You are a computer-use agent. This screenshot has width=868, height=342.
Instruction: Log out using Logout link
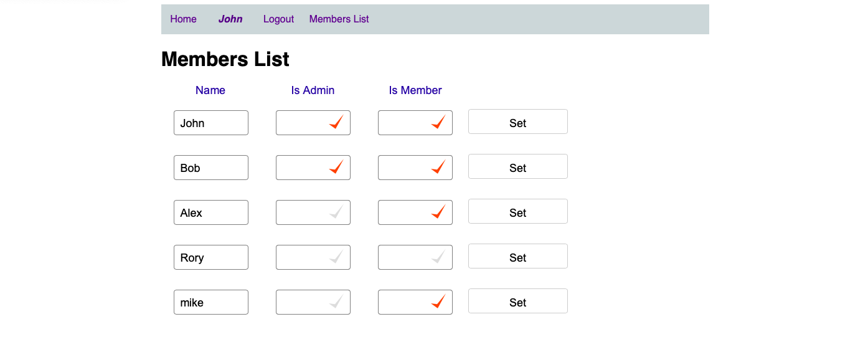[278, 19]
